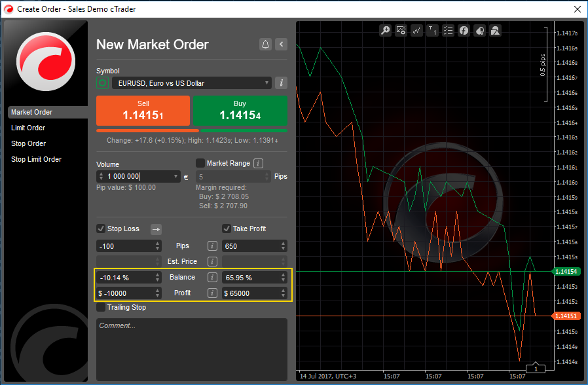Adjust the Stop Loss pips stepper (-100)
Viewport: 588px width, 385px height.
(158, 246)
